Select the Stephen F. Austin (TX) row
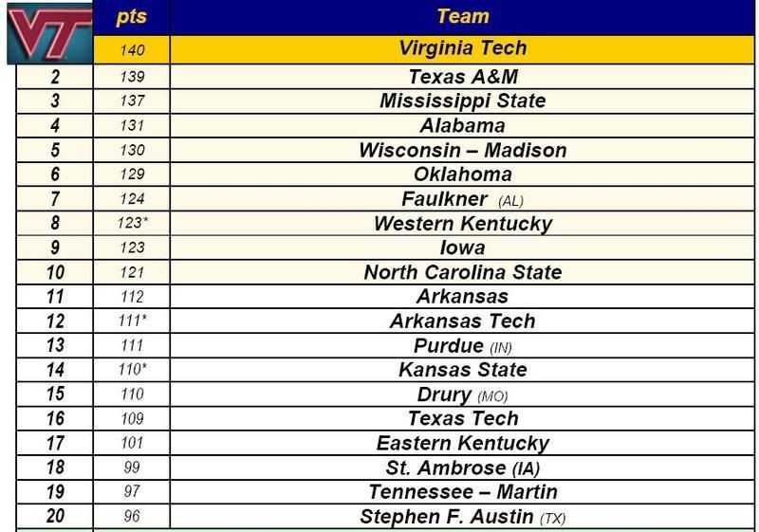This screenshot has height=532, width=759. [x=385, y=517]
